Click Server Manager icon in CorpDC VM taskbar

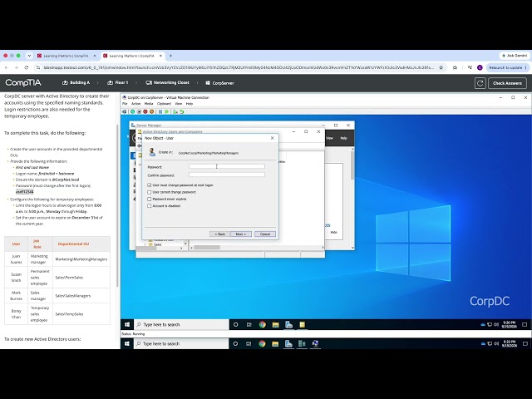tap(288, 325)
